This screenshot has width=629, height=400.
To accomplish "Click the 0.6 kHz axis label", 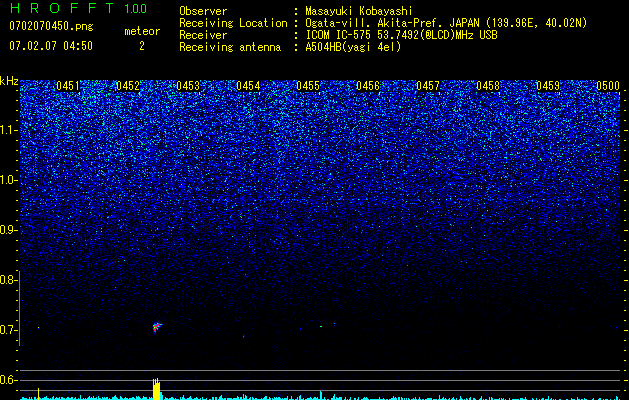I will tap(8, 380).
